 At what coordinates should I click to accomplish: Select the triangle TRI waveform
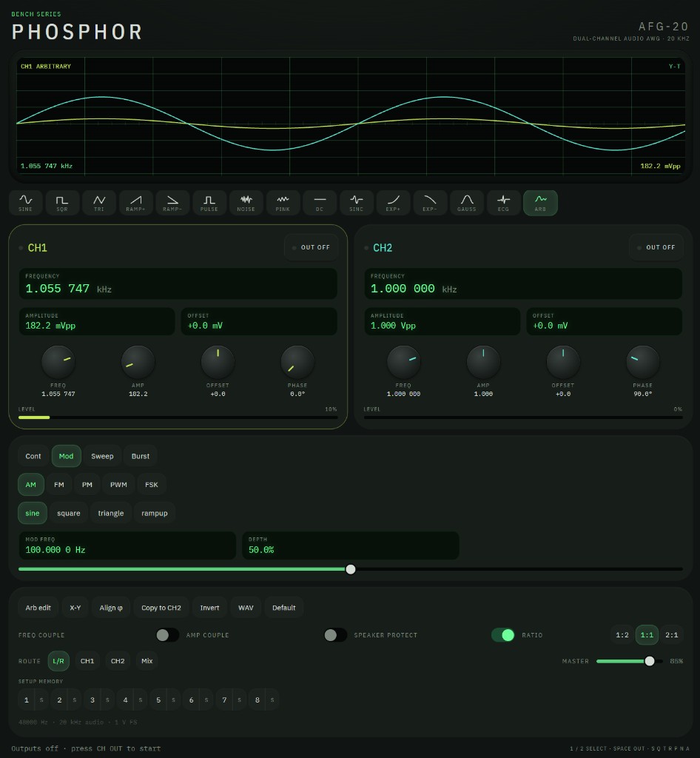(99, 203)
